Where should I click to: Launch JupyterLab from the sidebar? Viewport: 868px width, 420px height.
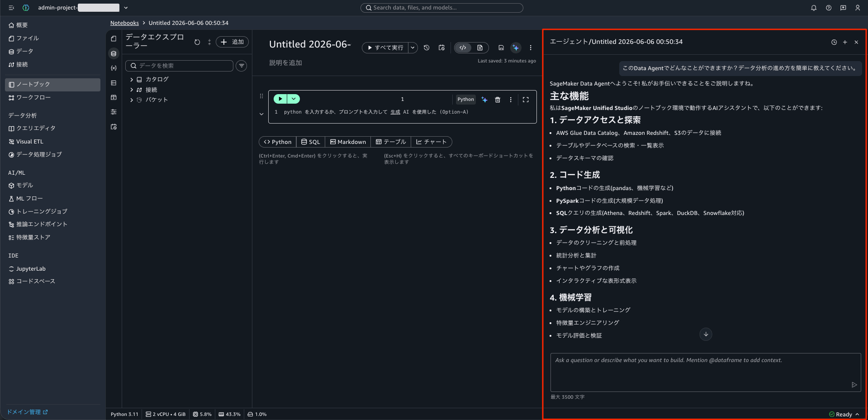click(x=27, y=269)
